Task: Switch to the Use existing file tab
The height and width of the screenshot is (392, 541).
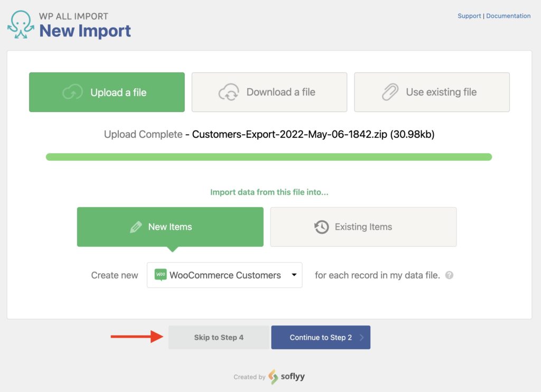Action: pos(432,92)
